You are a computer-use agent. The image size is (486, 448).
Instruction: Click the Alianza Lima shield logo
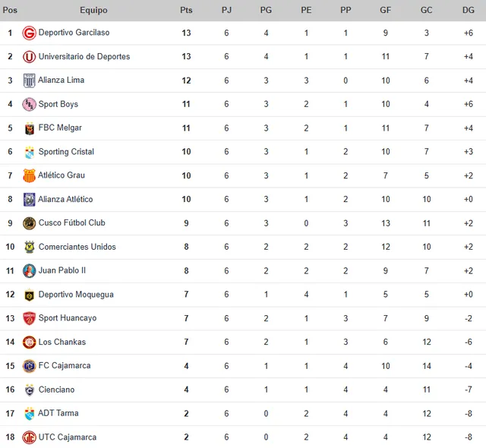point(29,80)
